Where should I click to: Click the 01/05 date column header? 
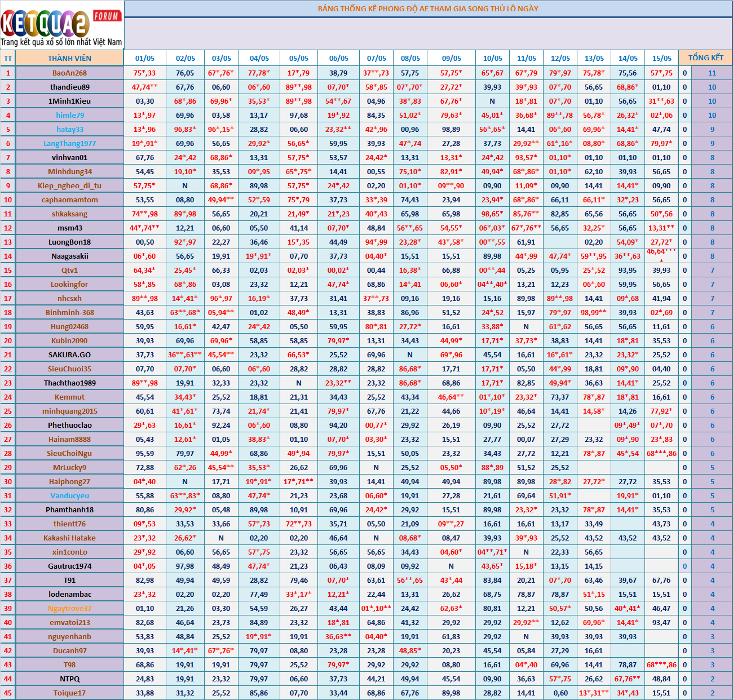[x=145, y=58]
